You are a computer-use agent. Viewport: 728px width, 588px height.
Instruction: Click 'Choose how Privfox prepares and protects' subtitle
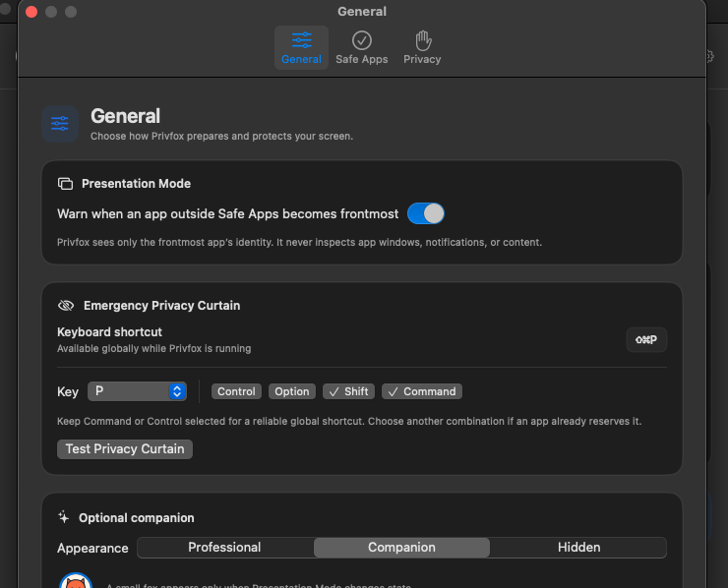click(222, 136)
